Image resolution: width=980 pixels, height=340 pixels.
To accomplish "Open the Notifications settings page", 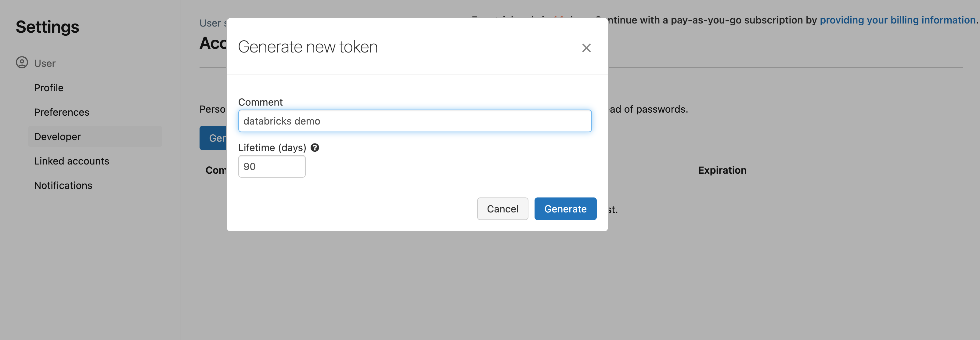I will (63, 185).
